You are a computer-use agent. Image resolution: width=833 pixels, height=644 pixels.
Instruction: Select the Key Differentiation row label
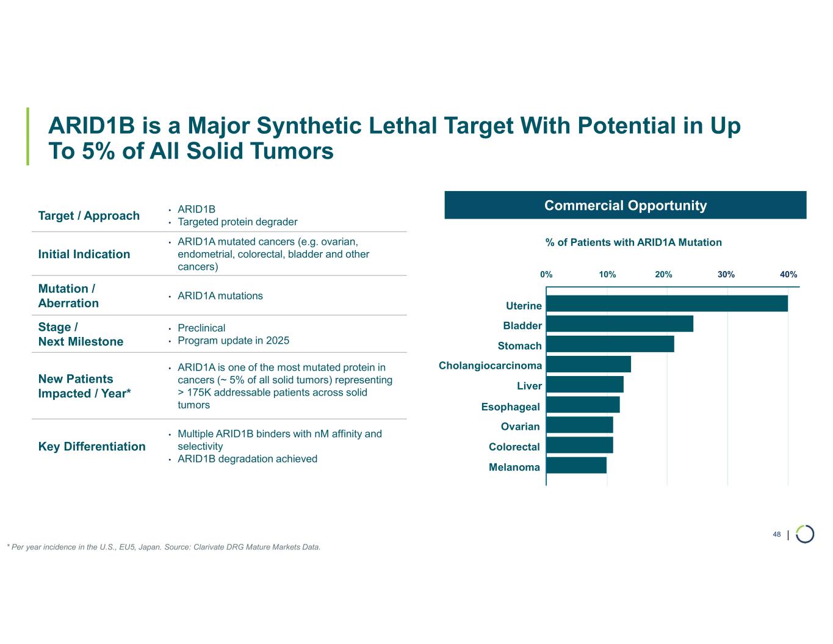pyautogui.click(x=92, y=446)
